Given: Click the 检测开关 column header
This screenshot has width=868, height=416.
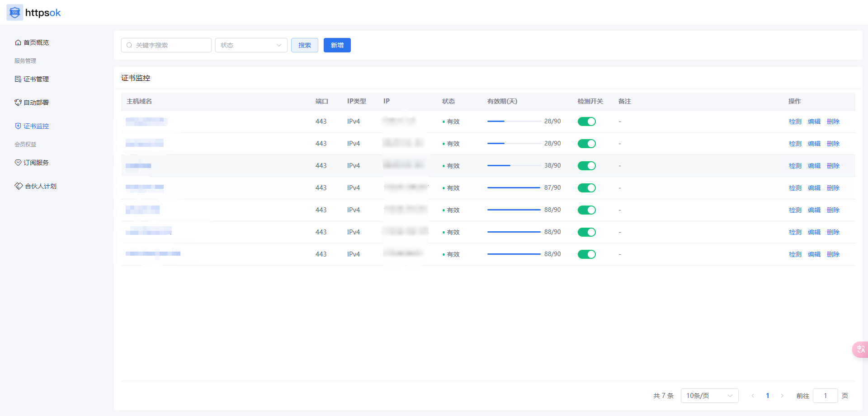Looking at the screenshot, I should point(590,101).
